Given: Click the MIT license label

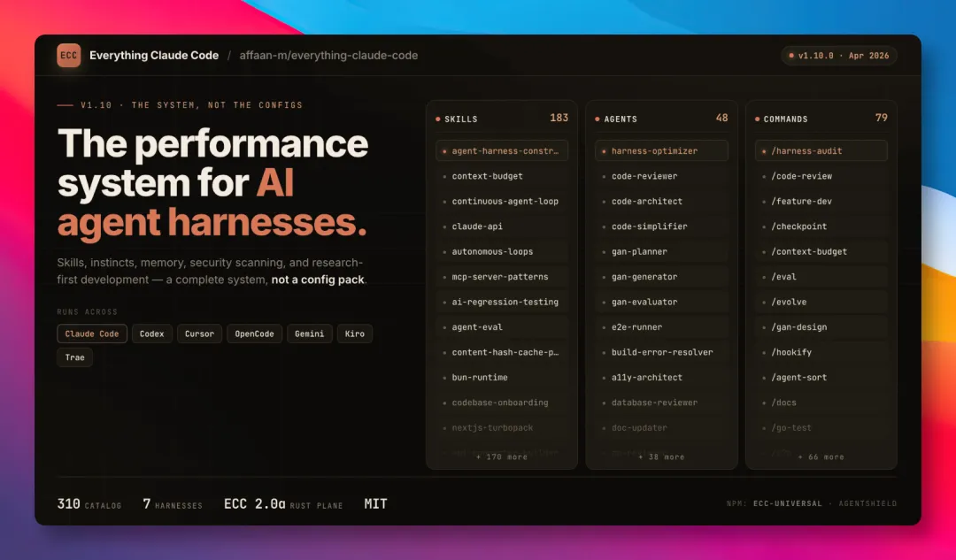Looking at the screenshot, I should [x=375, y=504].
